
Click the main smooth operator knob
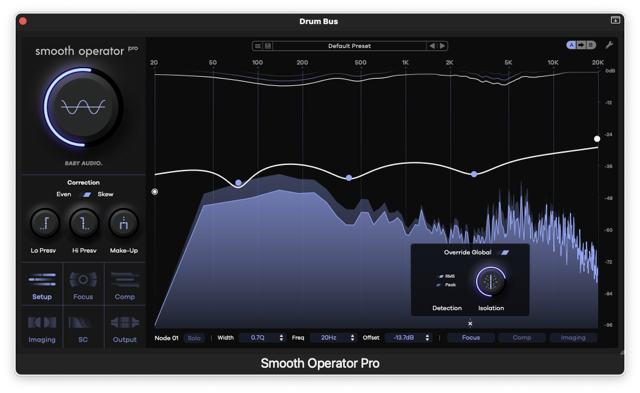pos(83,107)
